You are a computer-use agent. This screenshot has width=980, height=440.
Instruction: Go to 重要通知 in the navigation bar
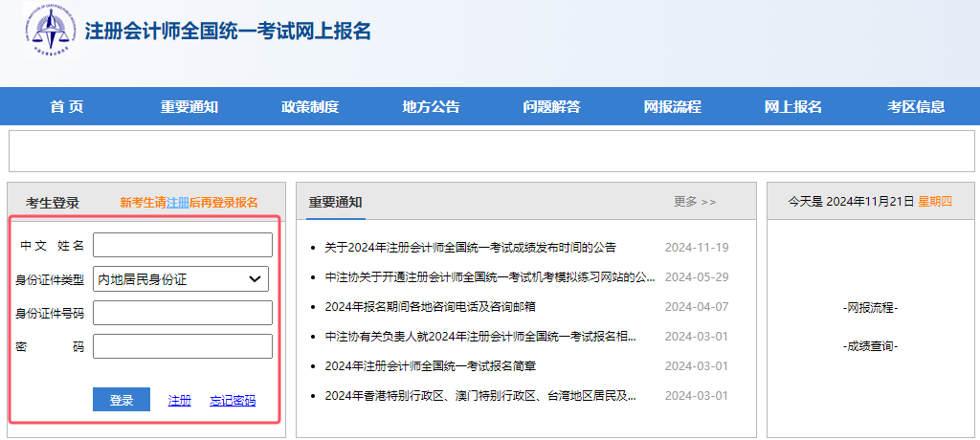tap(189, 106)
